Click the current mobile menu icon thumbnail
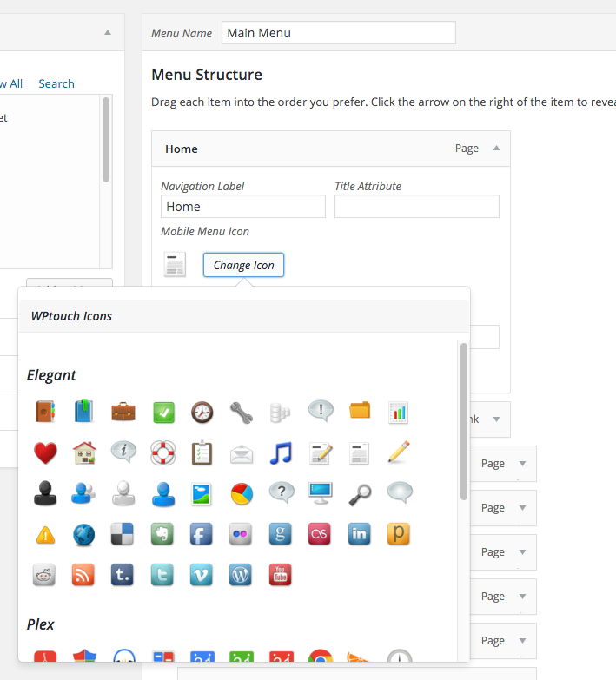The image size is (616, 680). pos(175,264)
